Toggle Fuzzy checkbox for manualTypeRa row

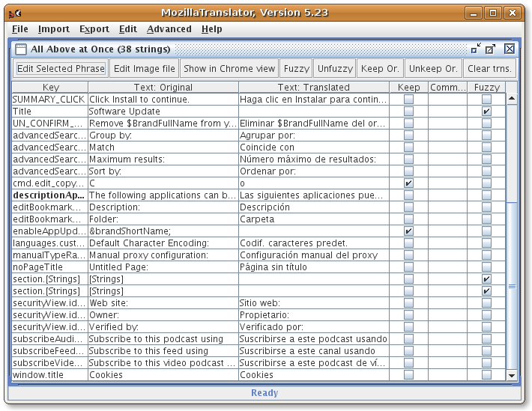[x=486, y=255]
